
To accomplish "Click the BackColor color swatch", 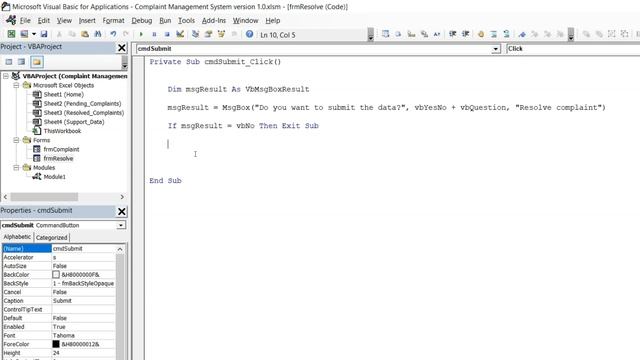I will (x=56, y=275).
